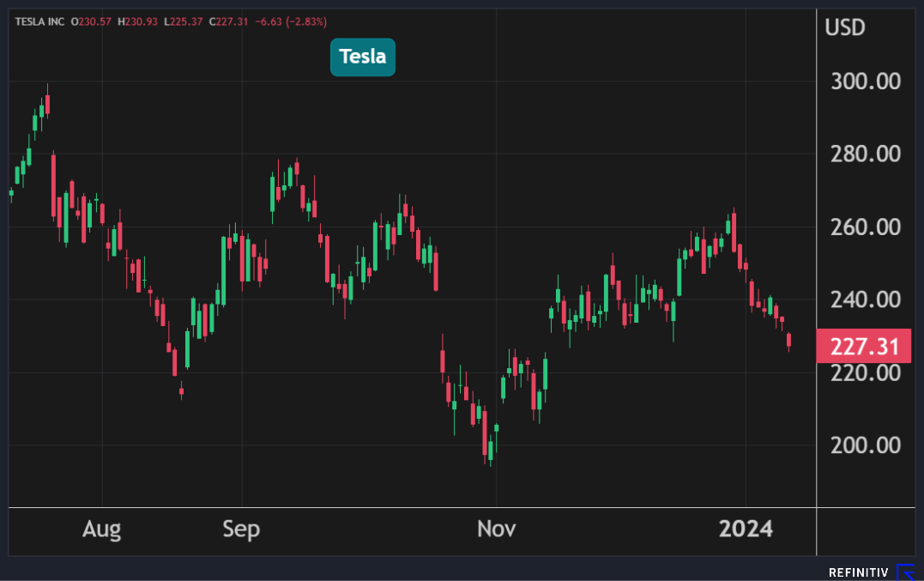Click the −6.63 (−2.83%) change value
This screenshot has width=924, height=581.
point(289,21)
